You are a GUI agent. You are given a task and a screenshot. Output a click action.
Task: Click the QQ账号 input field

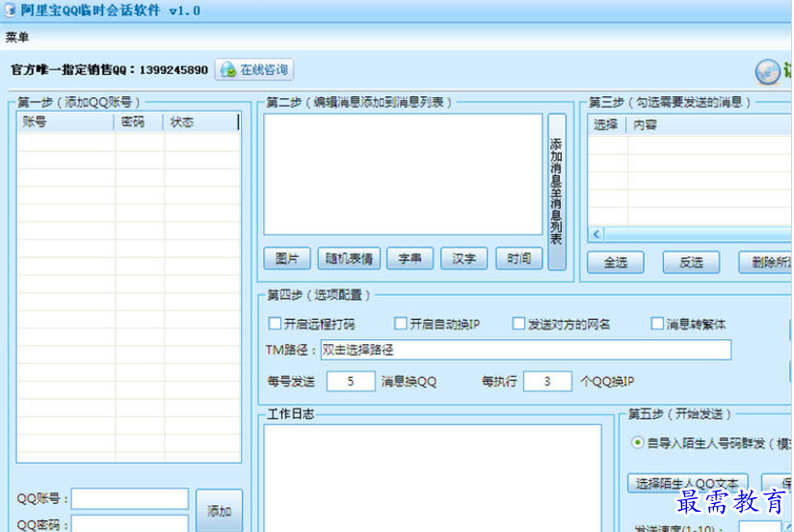pyautogui.click(x=130, y=498)
